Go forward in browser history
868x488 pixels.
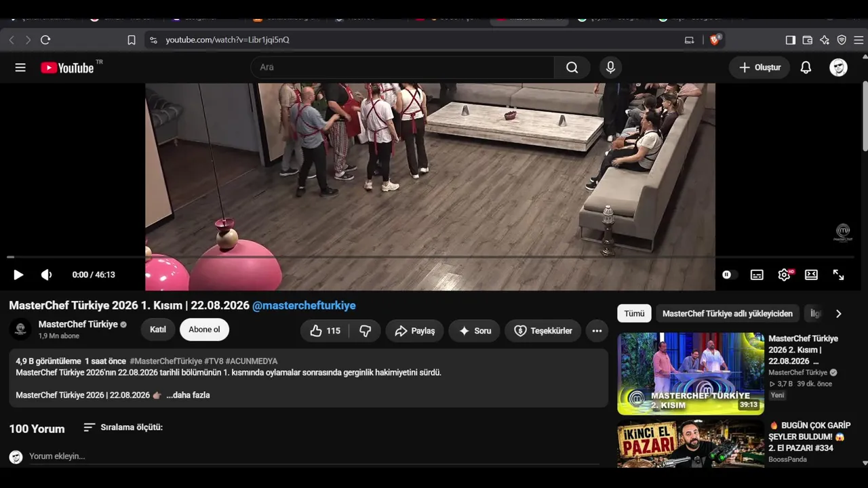[x=28, y=40]
